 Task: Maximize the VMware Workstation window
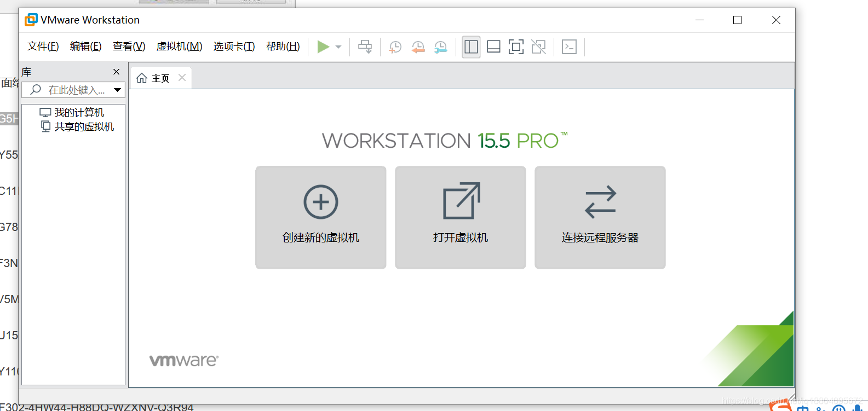pos(738,20)
